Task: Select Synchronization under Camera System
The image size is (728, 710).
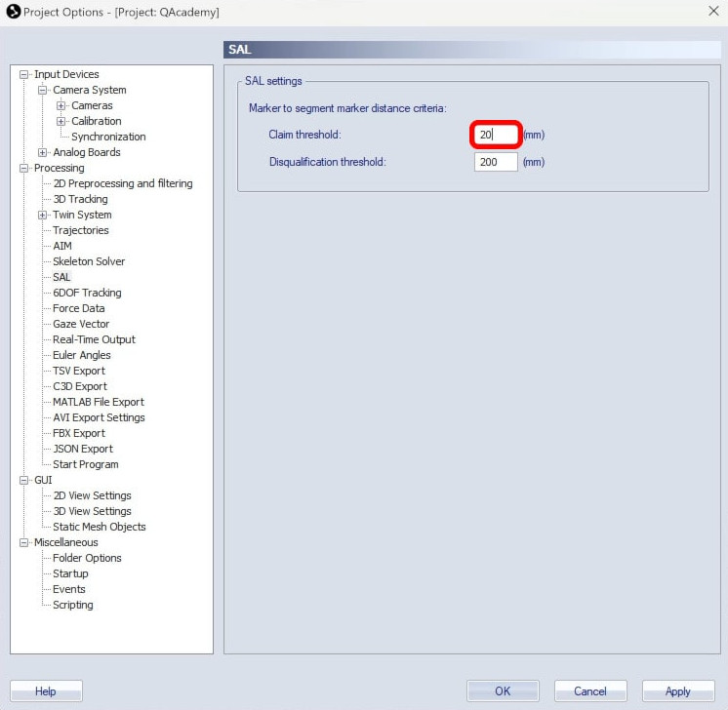Action: click(x=108, y=137)
